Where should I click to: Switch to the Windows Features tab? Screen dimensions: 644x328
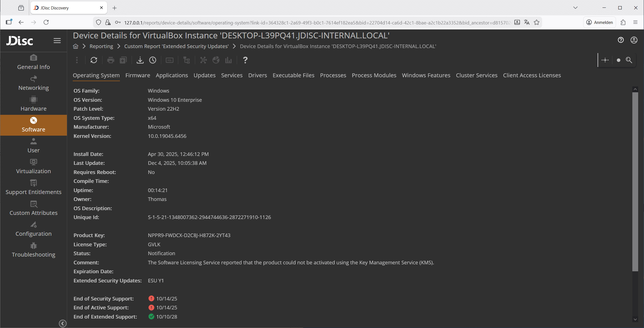coord(426,75)
